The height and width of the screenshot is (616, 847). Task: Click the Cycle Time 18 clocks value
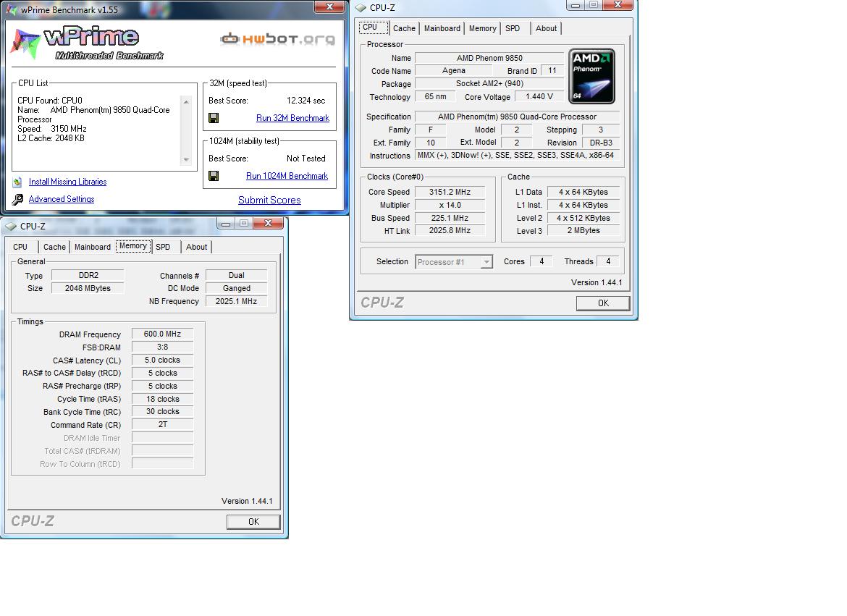coord(162,399)
